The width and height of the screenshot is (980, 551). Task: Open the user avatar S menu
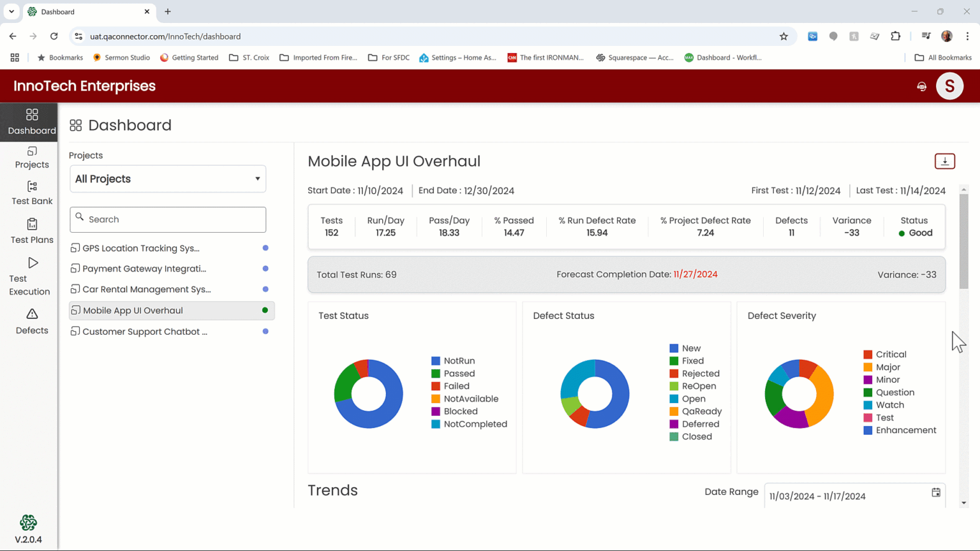pos(949,86)
